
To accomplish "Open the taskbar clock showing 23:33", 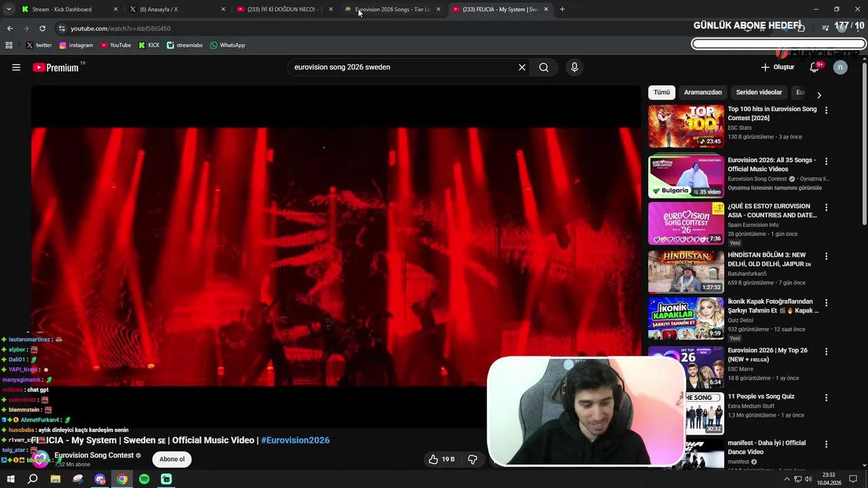I will (x=828, y=479).
